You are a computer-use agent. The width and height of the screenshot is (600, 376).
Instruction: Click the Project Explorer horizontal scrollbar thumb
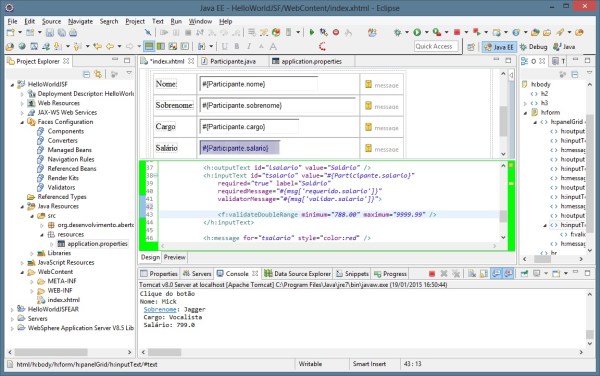tap(51, 352)
